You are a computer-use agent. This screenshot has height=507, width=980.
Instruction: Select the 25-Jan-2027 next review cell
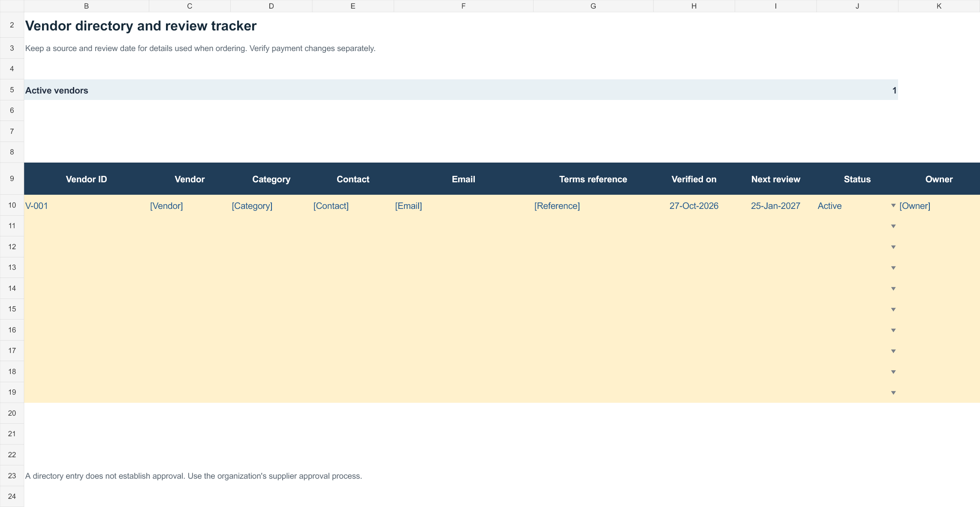(775, 205)
